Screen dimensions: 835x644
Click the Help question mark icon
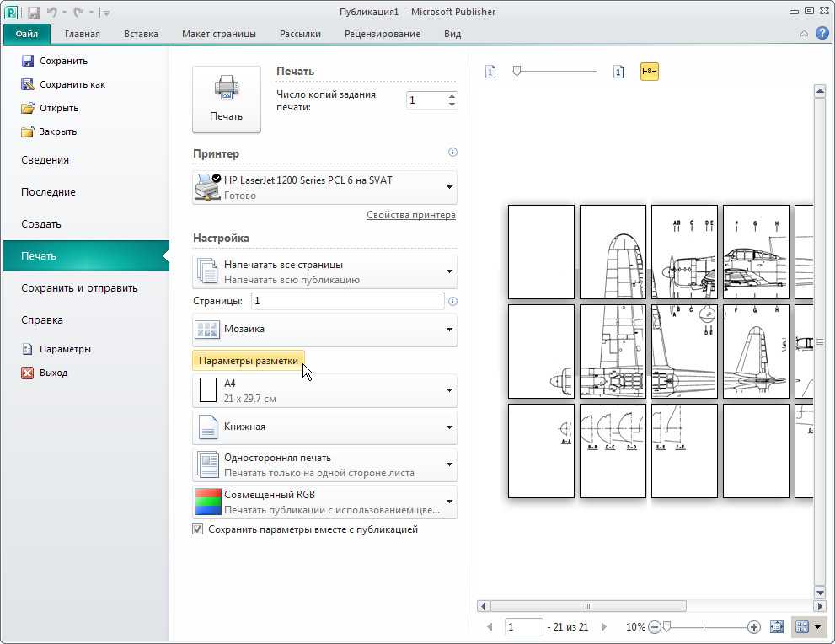tap(822, 34)
